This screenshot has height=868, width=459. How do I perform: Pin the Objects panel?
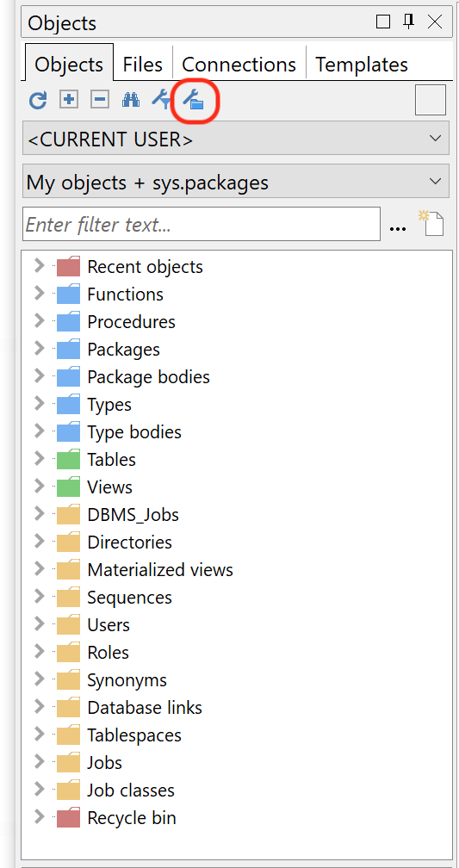tap(409, 22)
